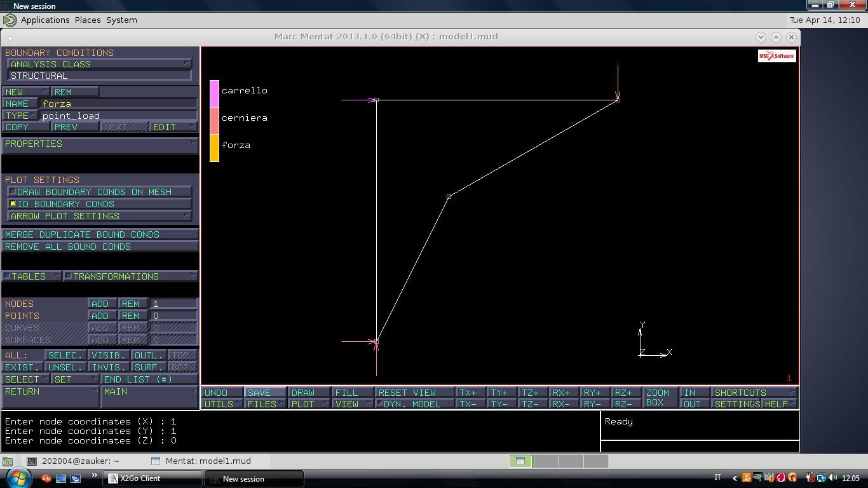Viewport: 868px width, 488px height.
Task: Click RESET VIEW button
Action: 414,393
